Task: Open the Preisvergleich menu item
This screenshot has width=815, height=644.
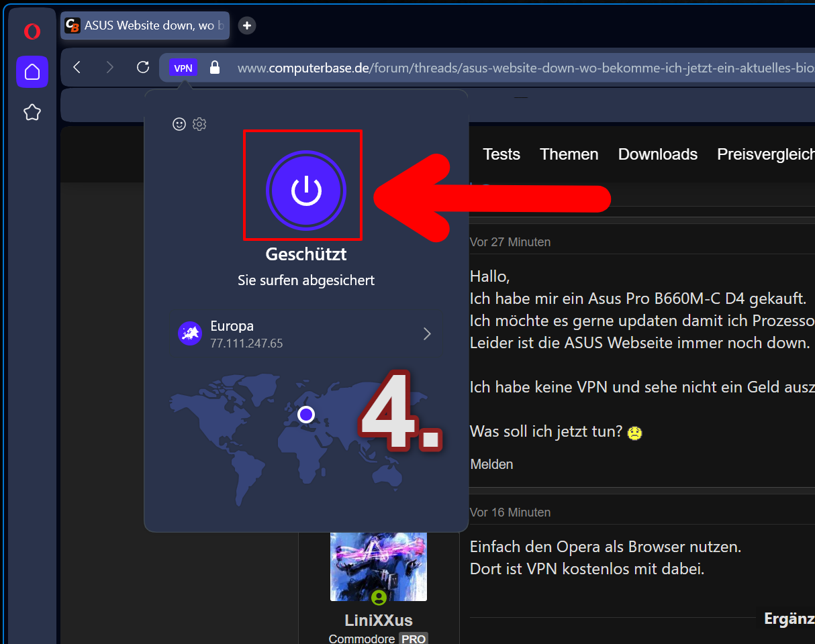Action: 766,154
